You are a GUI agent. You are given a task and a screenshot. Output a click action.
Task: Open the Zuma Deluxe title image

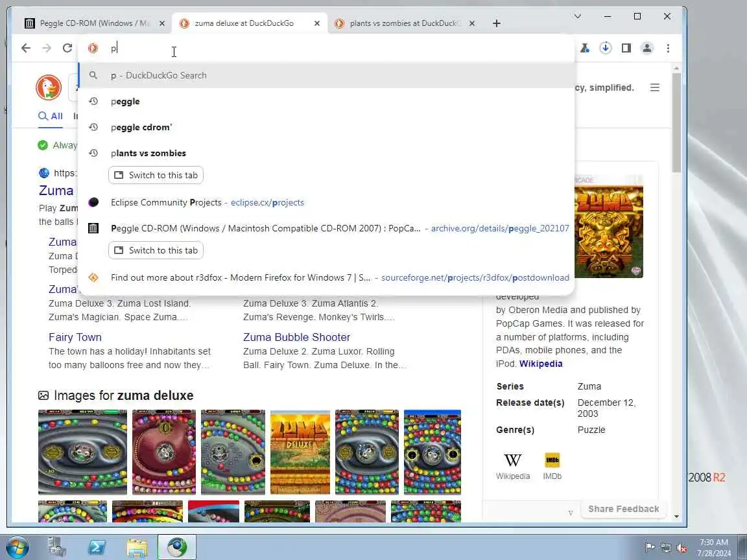(x=300, y=452)
